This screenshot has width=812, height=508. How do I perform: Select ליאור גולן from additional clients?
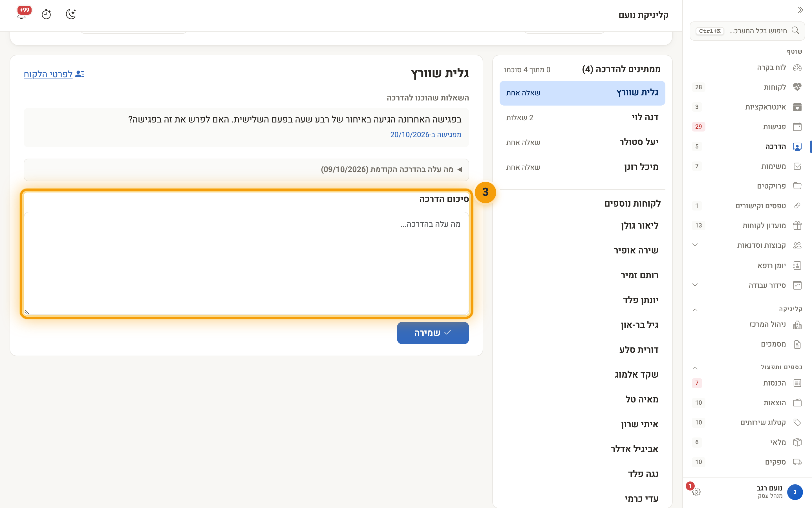point(582,226)
